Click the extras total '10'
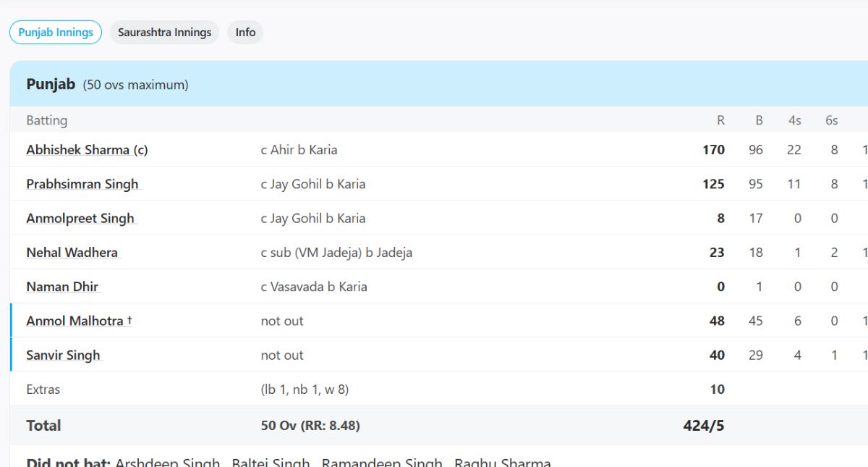The width and height of the screenshot is (868, 467). pos(717,390)
